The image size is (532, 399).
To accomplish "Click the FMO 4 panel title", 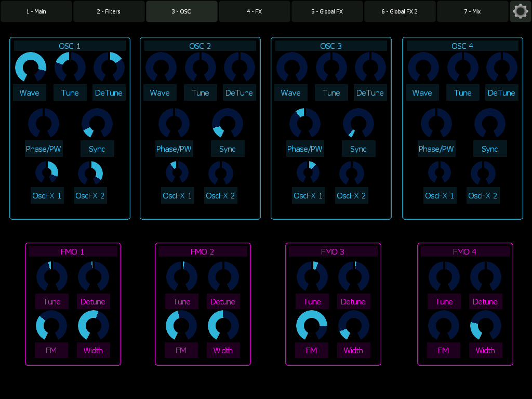I will click(465, 251).
